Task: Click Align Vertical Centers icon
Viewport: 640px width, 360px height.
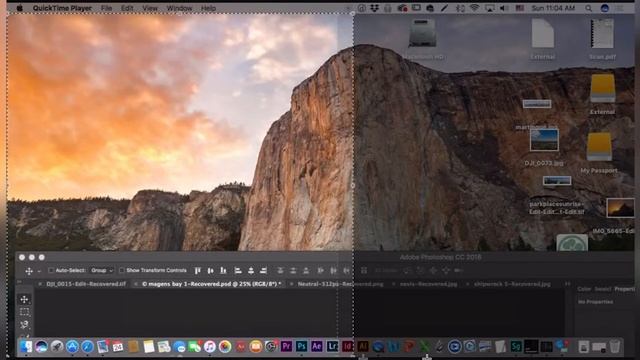Action: coord(211,271)
